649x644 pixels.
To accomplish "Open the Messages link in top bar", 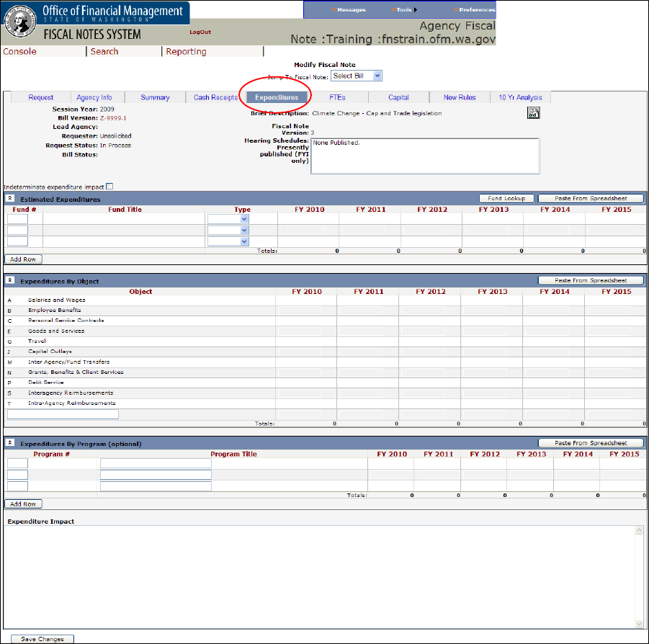I will 349,9.
